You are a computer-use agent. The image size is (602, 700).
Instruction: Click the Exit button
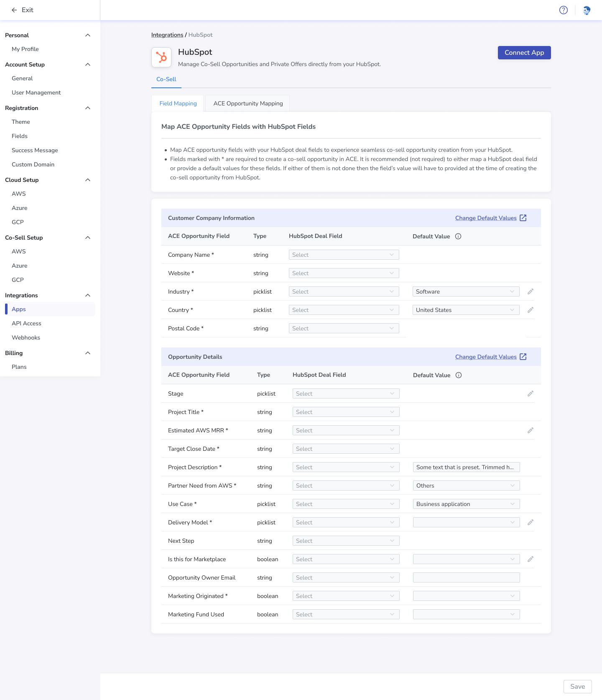coord(23,10)
